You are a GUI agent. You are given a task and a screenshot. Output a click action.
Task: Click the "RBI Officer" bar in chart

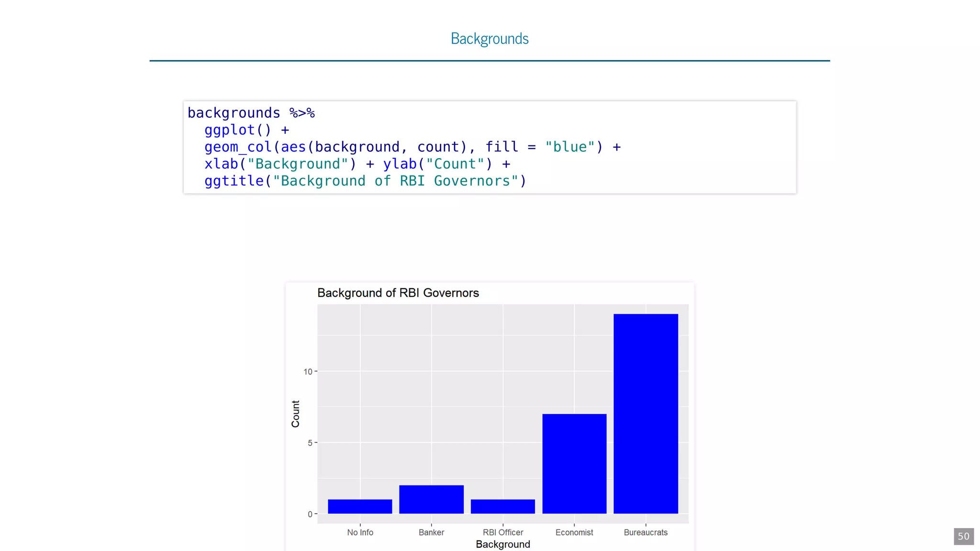[x=503, y=507]
